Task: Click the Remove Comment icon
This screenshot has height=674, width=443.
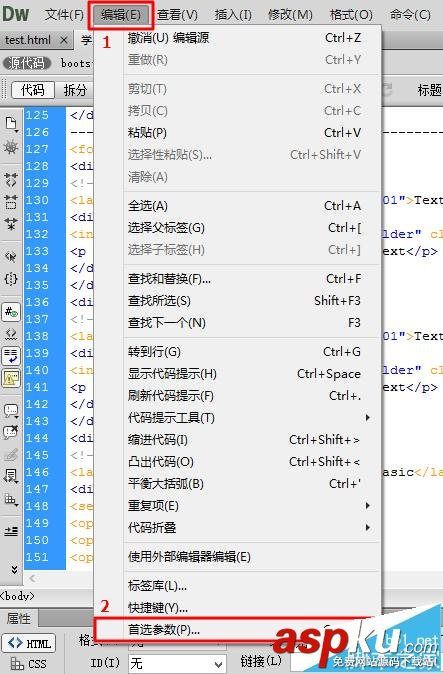Action: [11, 432]
